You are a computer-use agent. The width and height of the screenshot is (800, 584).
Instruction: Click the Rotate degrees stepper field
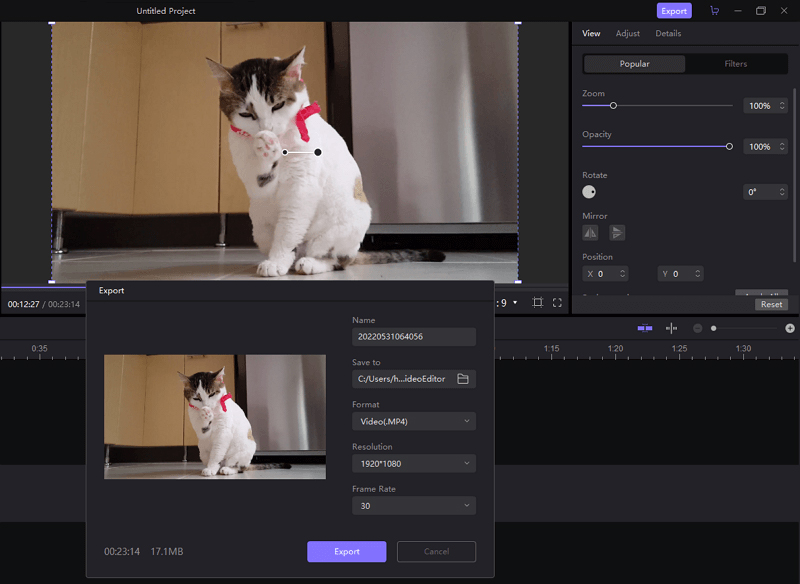pos(765,192)
